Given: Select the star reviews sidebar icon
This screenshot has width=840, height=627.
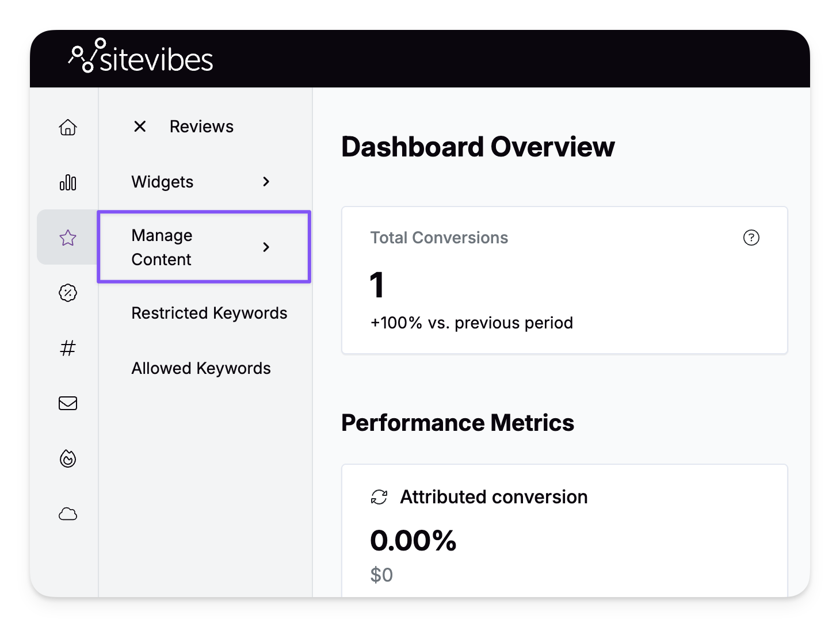Looking at the screenshot, I should click(68, 238).
